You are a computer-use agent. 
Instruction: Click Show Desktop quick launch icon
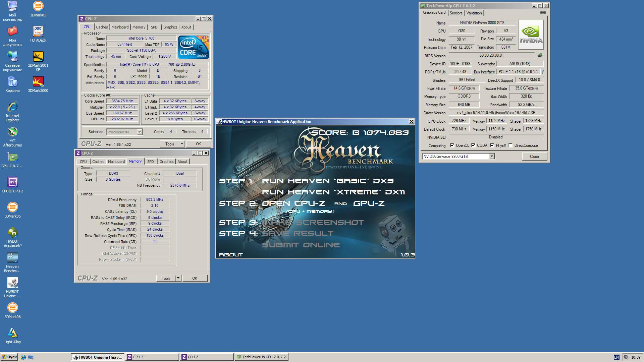pos(31,357)
